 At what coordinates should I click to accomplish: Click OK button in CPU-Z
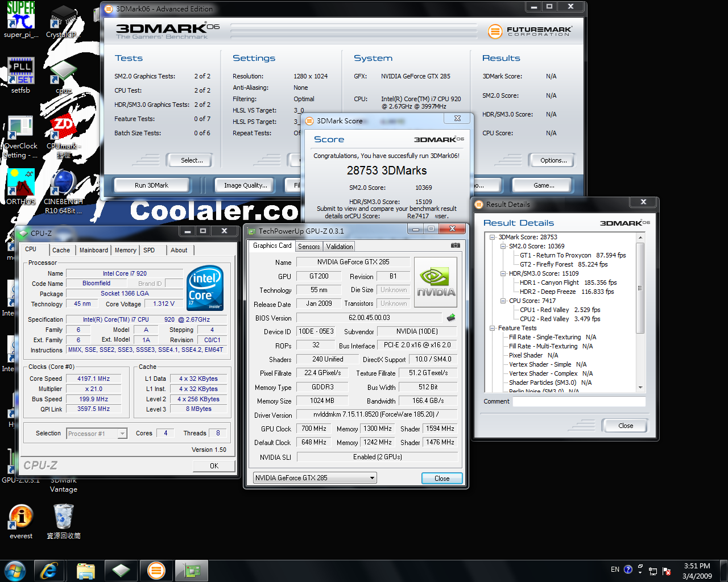point(214,466)
